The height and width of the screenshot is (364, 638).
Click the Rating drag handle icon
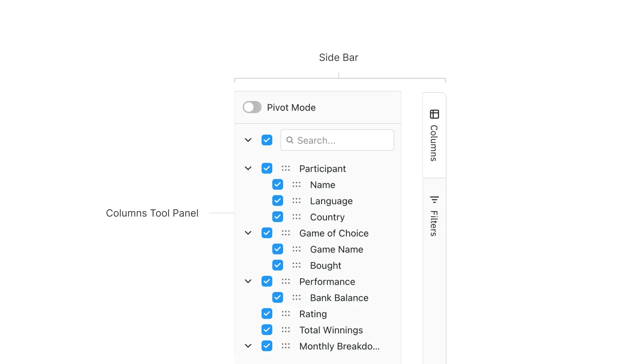(x=286, y=314)
